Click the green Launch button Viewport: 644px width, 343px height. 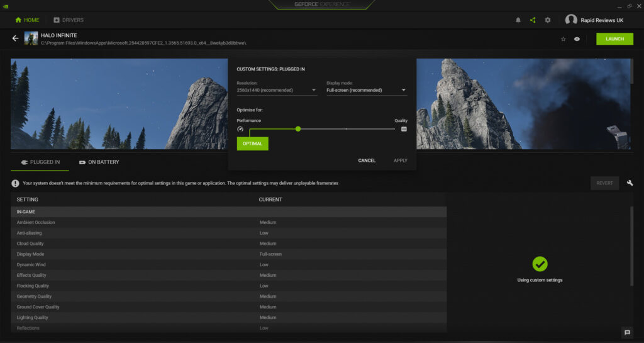[x=614, y=39]
